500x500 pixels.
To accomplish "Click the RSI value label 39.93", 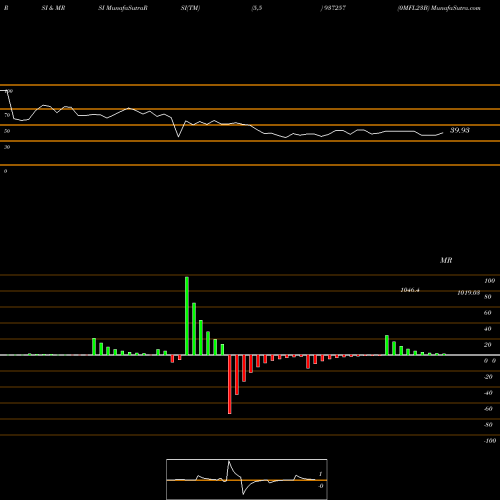I will click(460, 130).
